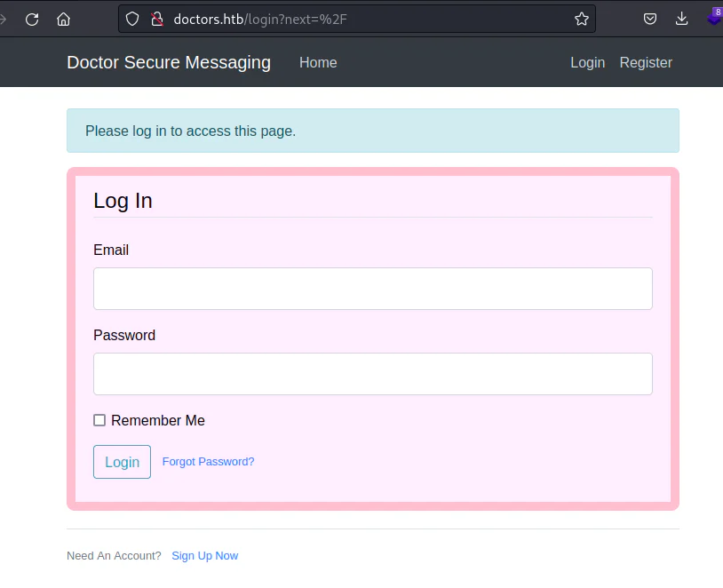Tick the Remember Me checkbox

99,420
